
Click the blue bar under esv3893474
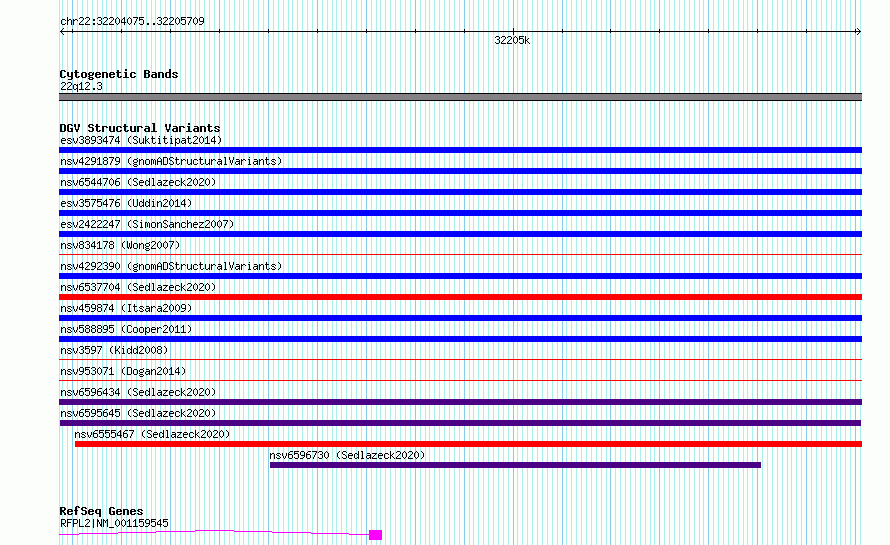click(x=460, y=150)
